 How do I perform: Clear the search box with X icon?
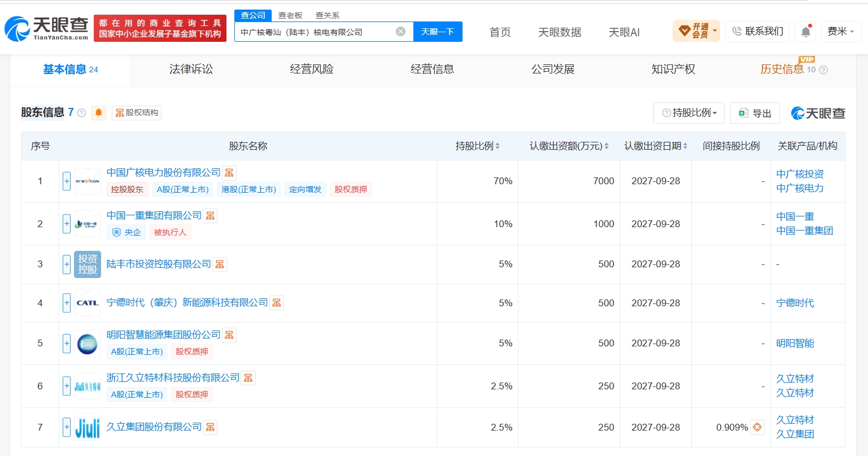tap(400, 32)
